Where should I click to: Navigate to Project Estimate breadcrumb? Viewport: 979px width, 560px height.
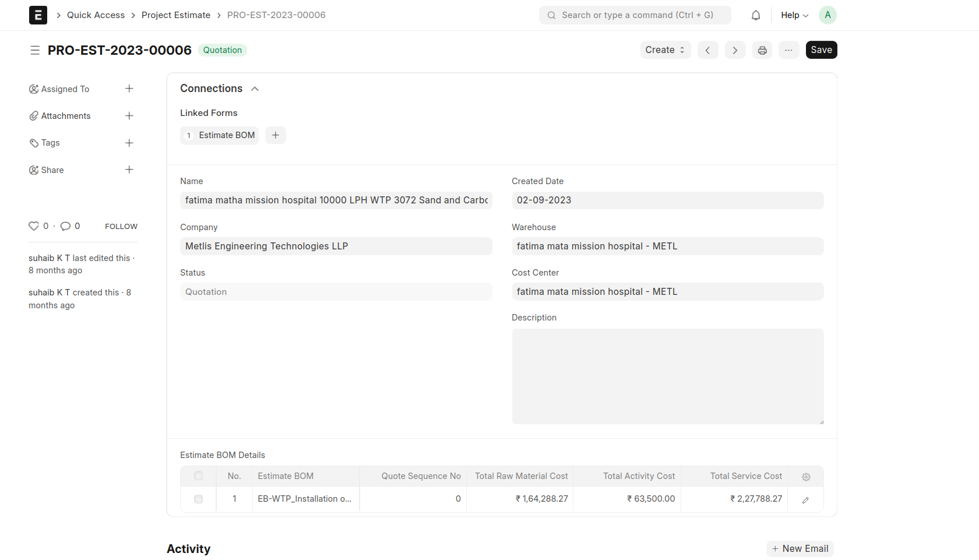pyautogui.click(x=175, y=15)
